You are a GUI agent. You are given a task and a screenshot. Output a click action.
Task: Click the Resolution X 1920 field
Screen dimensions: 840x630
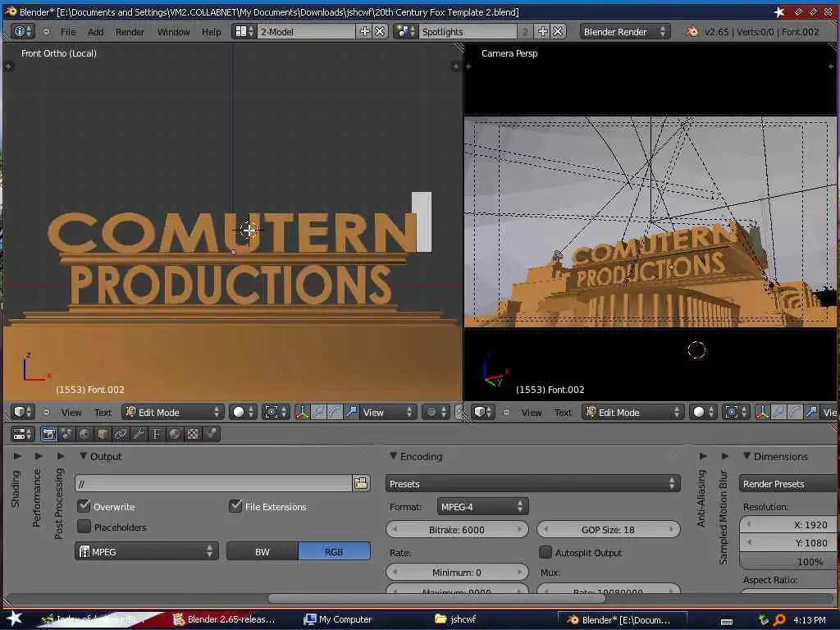point(789,524)
